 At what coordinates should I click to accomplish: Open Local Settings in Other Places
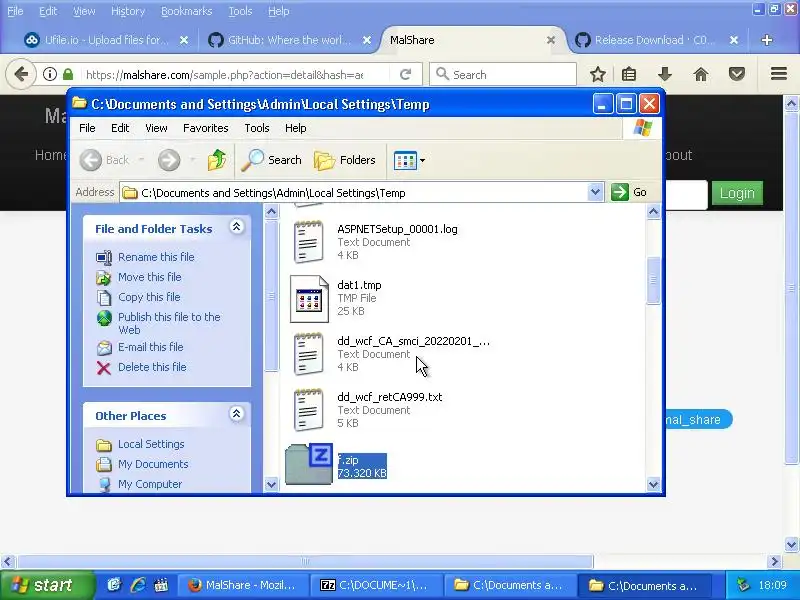coord(151,444)
